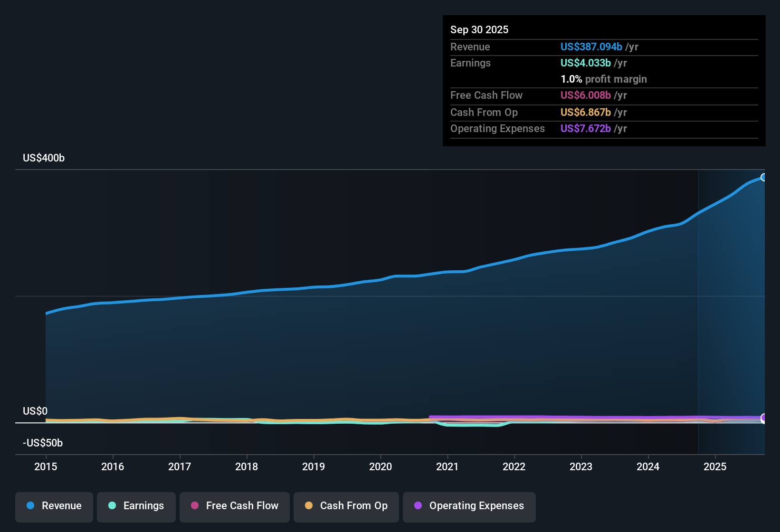Select the white Revenue endpoint marker on chart
Screen dimensions: 780x532
[764, 177]
